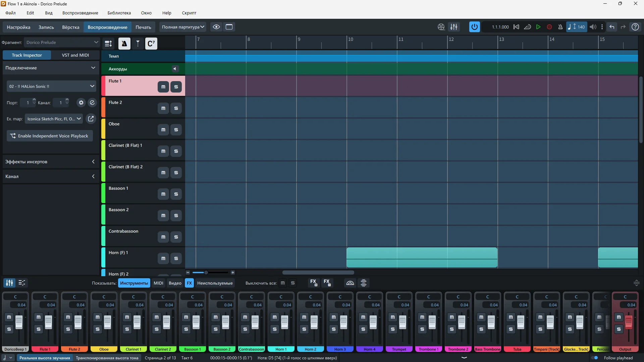Select the chord symbol C7 tool
Screen dimensions: 644x362
coord(151,44)
